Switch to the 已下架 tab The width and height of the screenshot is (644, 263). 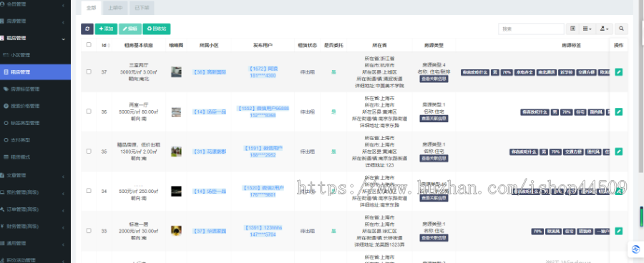[142, 8]
